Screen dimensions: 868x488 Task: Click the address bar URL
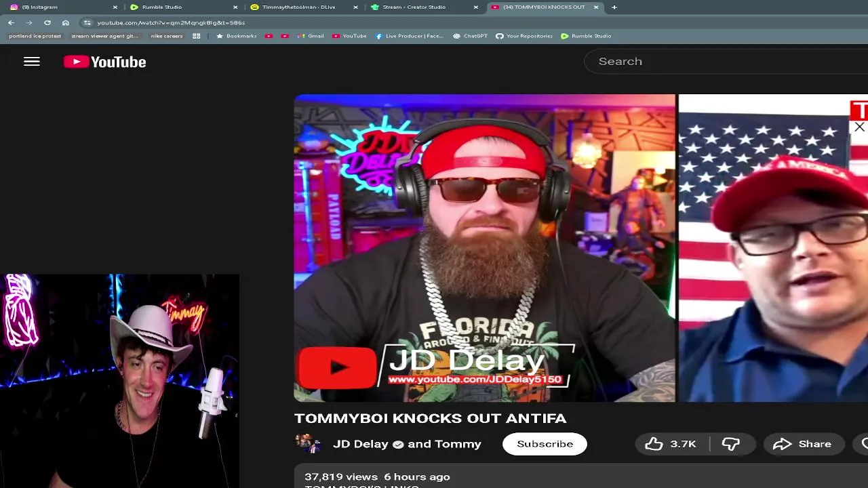171,22
